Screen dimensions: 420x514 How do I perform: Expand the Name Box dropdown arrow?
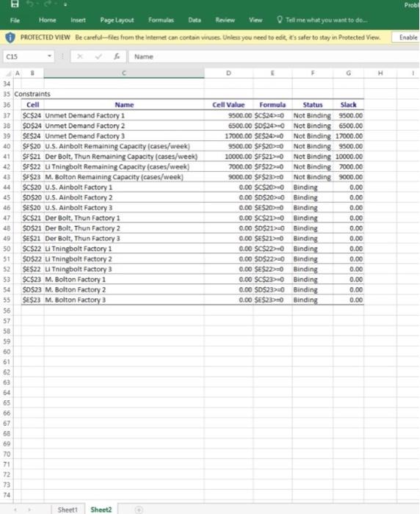click(x=49, y=56)
